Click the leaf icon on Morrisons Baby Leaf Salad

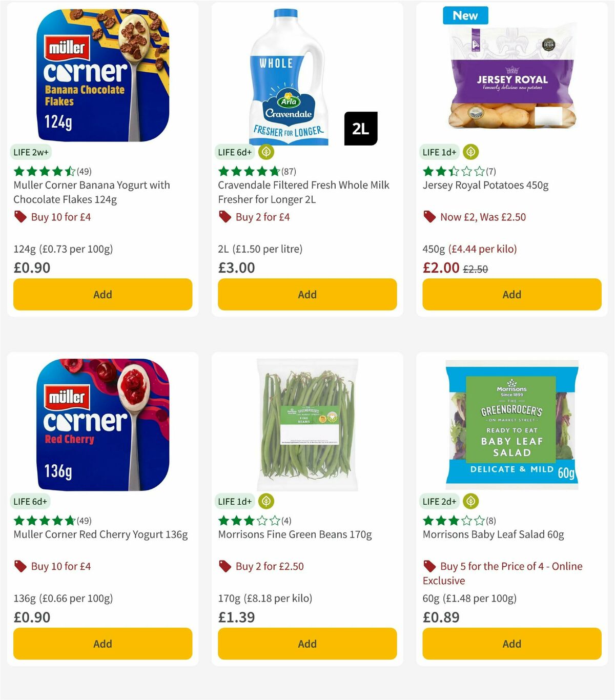pyautogui.click(x=470, y=501)
